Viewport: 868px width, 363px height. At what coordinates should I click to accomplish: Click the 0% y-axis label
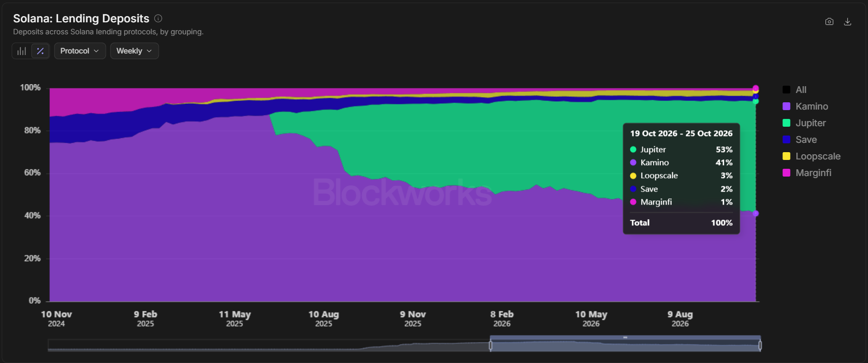tap(35, 301)
